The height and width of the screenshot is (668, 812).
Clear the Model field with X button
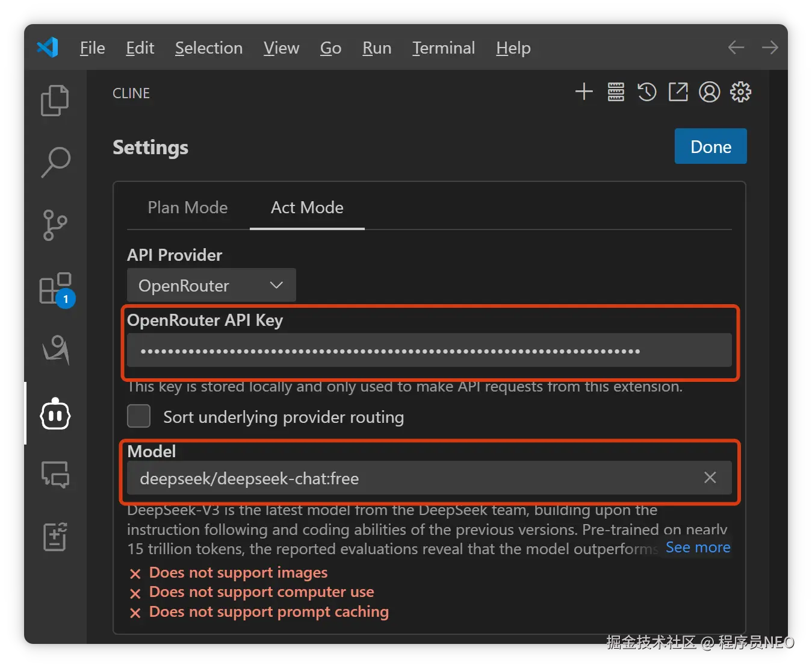[x=710, y=478]
